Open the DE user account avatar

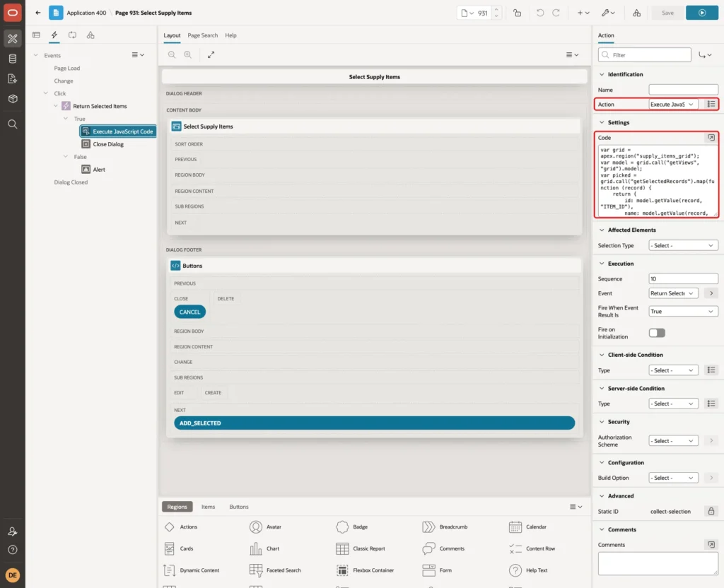click(13, 575)
